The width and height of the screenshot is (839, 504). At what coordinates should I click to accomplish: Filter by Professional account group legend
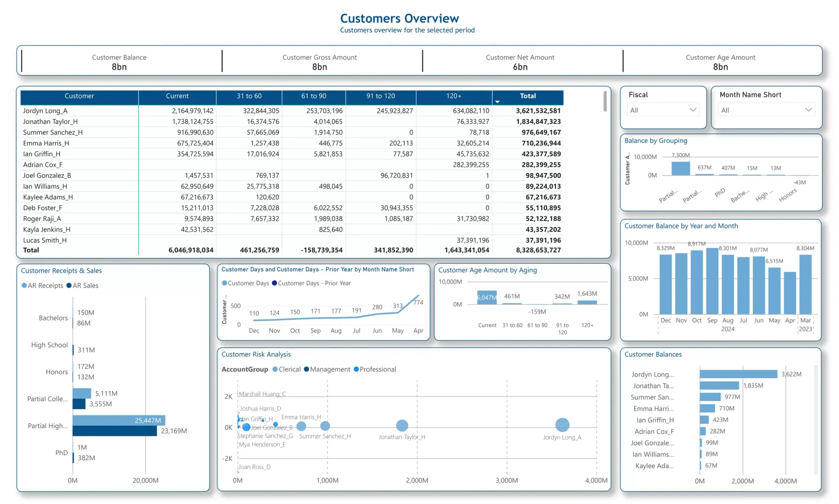[x=356, y=369]
